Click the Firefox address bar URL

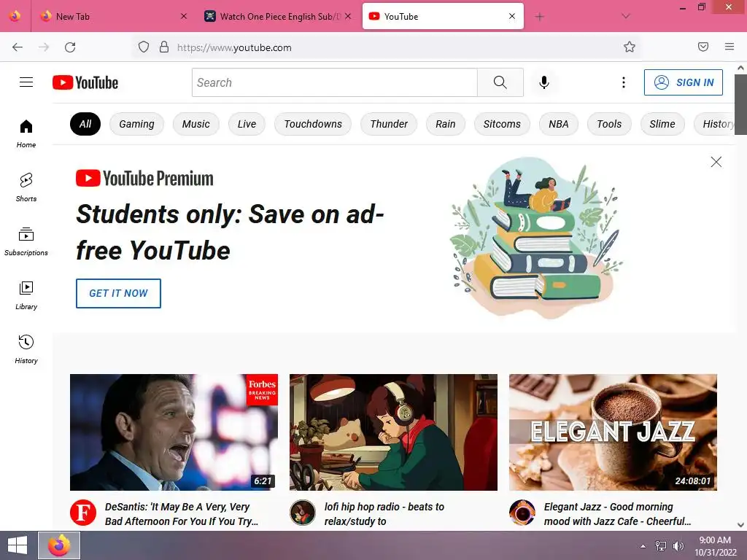coord(234,47)
